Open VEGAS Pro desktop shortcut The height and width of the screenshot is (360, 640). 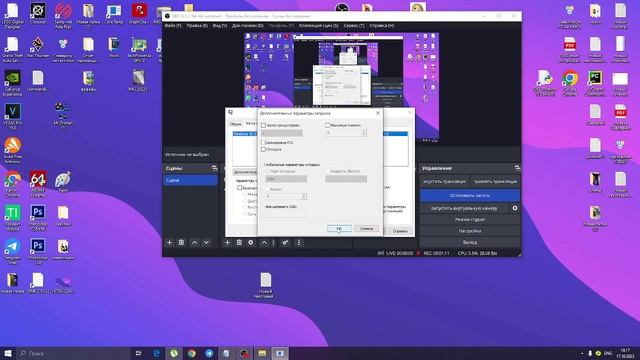click(x=12, y=116)
